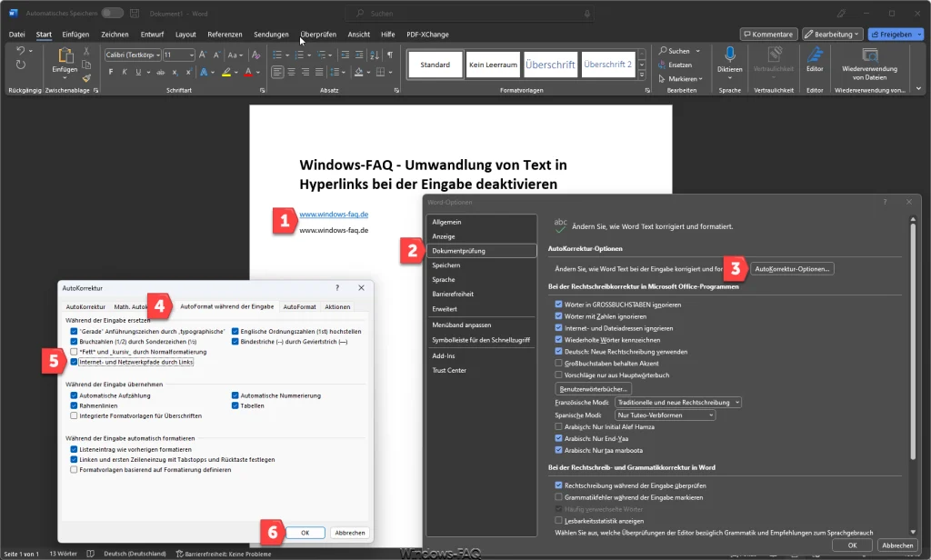Click the bulleted list icon
Image resolution: width=931 pixels, height=560 pixels.
point(277,55)
